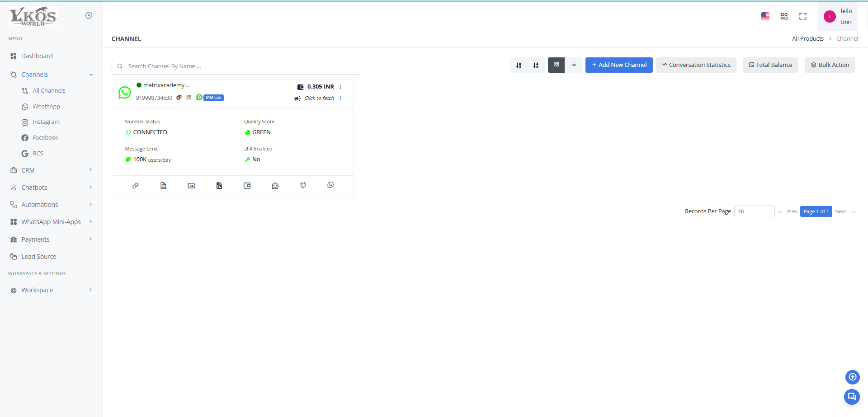Change language via the US flag icon

point(765,16)
